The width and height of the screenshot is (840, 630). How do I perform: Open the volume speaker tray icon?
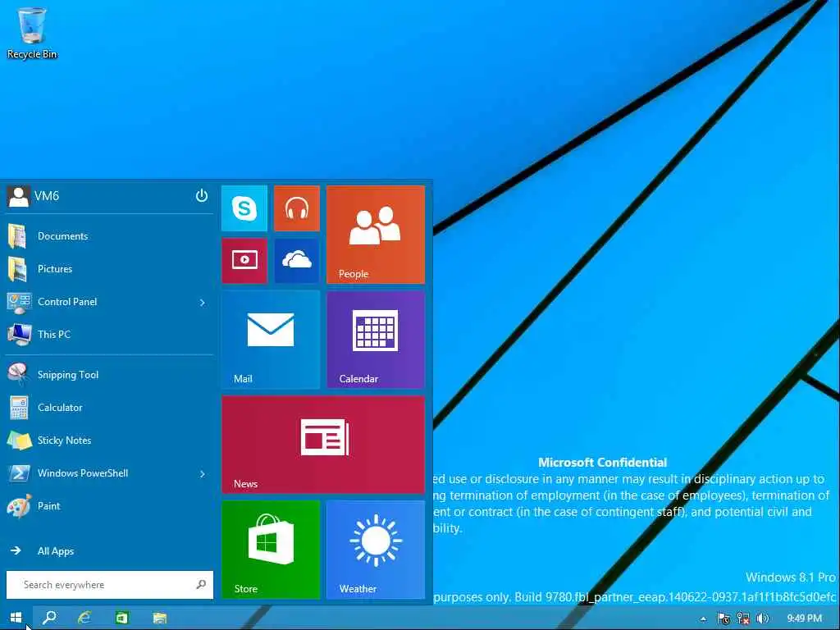pyautogui.click(x=762, y=619)
